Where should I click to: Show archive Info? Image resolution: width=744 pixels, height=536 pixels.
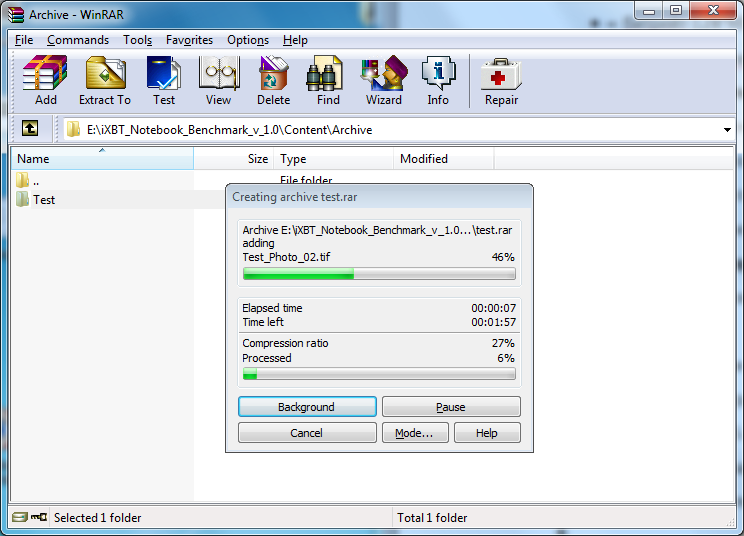click(x=438, y=81)
